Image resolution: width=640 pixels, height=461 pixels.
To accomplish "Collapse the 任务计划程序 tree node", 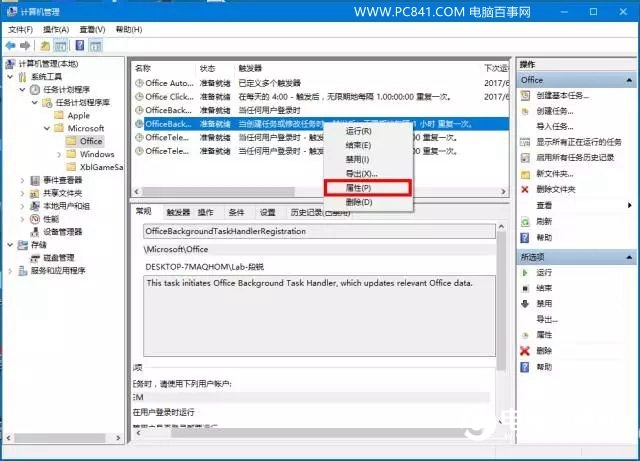I will click(x=22, y=89).
